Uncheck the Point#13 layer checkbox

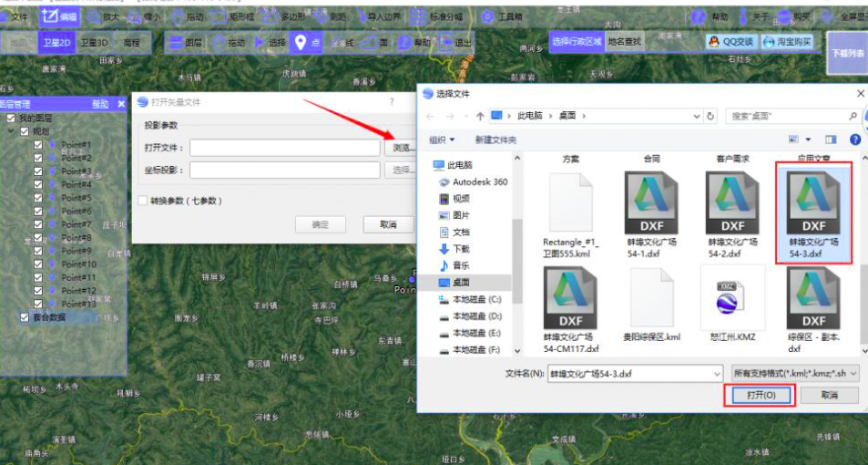(37, 304)
